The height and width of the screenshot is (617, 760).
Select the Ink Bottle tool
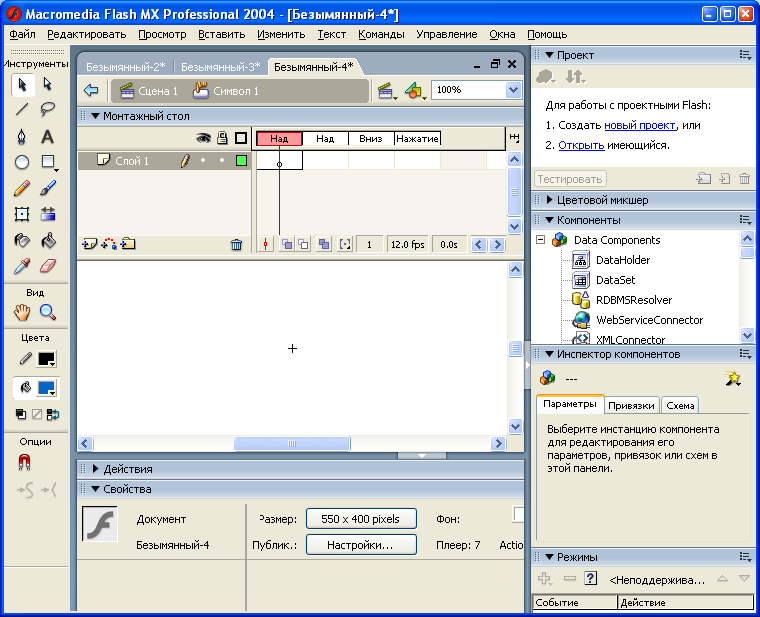22,240
